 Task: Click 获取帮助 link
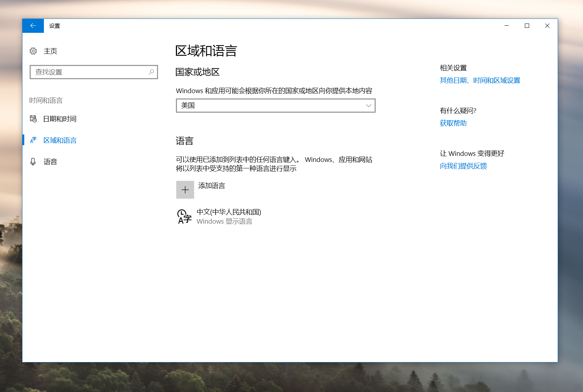coord(453,123)
